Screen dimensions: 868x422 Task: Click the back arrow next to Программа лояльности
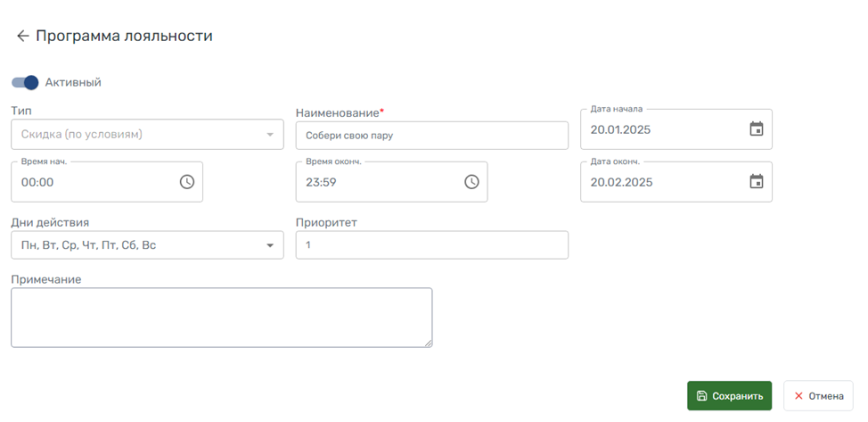tap(22, 37)
